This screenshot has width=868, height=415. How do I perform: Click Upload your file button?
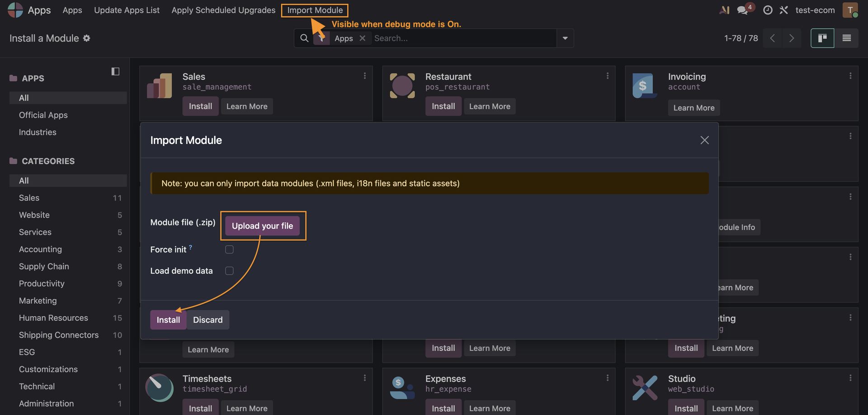(262, 226)
